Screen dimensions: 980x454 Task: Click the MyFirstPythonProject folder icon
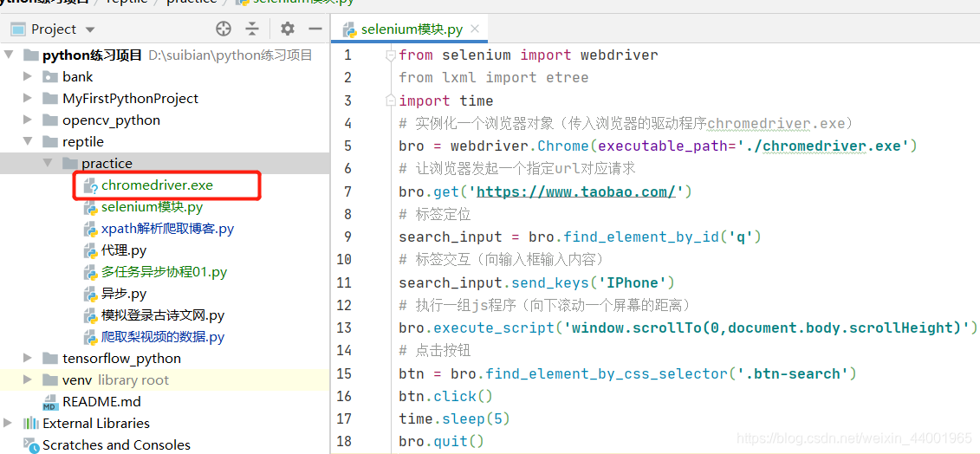click(x=50, y=98)
